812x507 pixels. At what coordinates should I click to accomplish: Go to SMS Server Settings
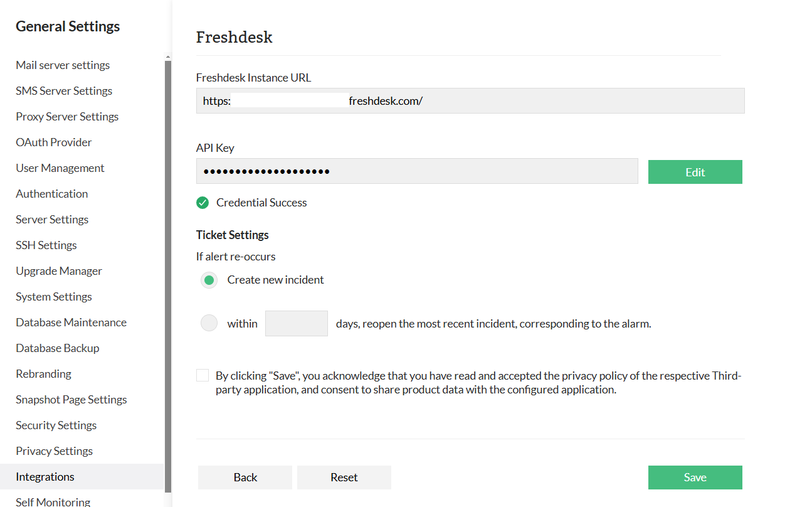pyautogui.click(x=64, y=91)
